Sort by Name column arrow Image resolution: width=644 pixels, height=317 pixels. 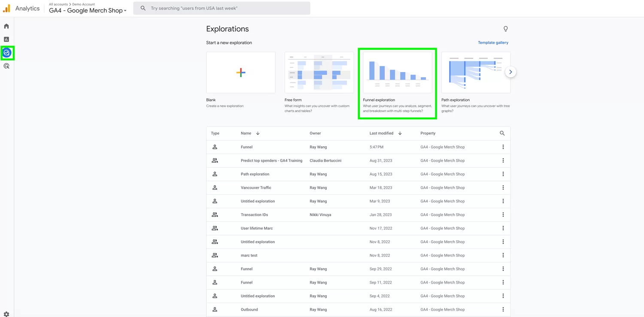point(258,133)
